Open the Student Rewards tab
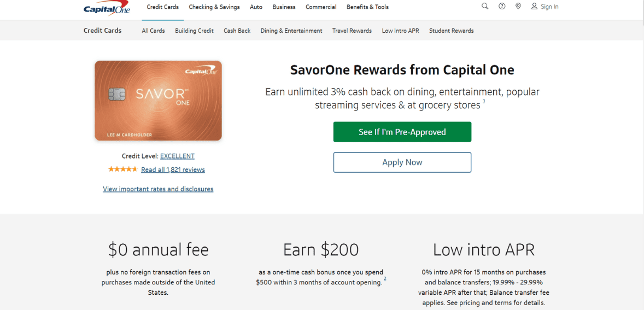644x310 pixels. 451,31
